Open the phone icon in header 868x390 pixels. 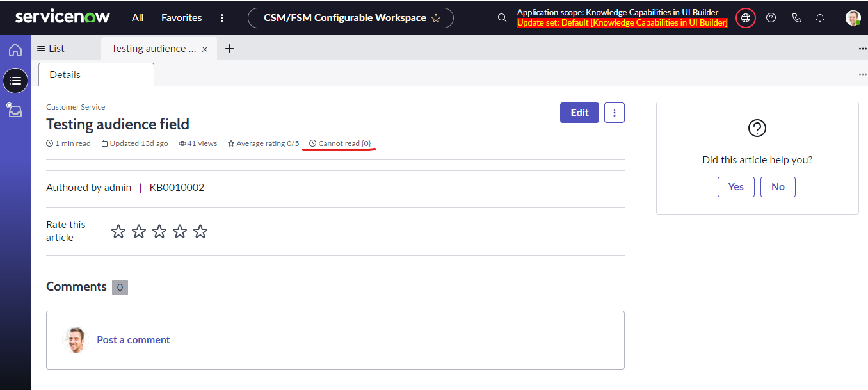(x=796, y=18)
